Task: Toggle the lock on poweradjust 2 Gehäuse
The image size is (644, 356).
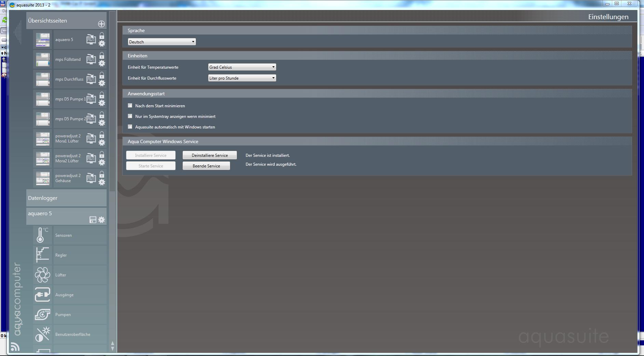Action: pos(102,174)
